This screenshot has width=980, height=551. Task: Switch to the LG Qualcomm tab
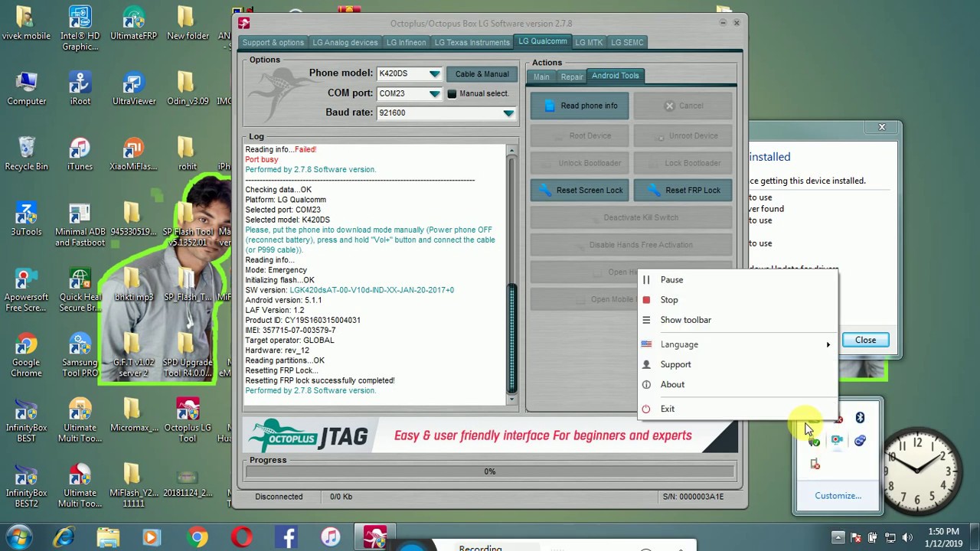pos(543,41)
